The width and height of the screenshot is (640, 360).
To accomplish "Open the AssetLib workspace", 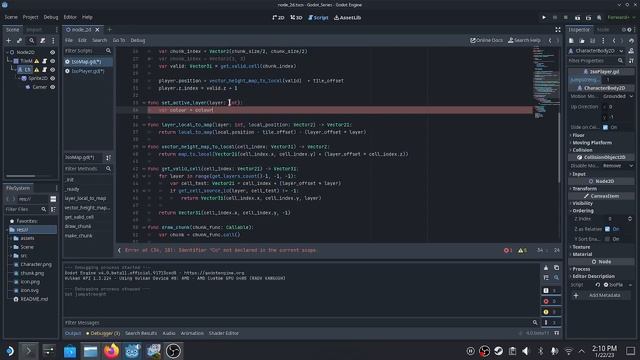I will click(347, 18).
